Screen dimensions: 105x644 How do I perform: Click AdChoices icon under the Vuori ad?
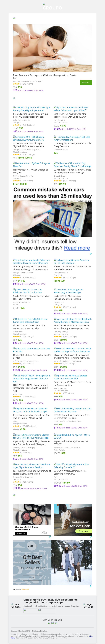(91, 586)
